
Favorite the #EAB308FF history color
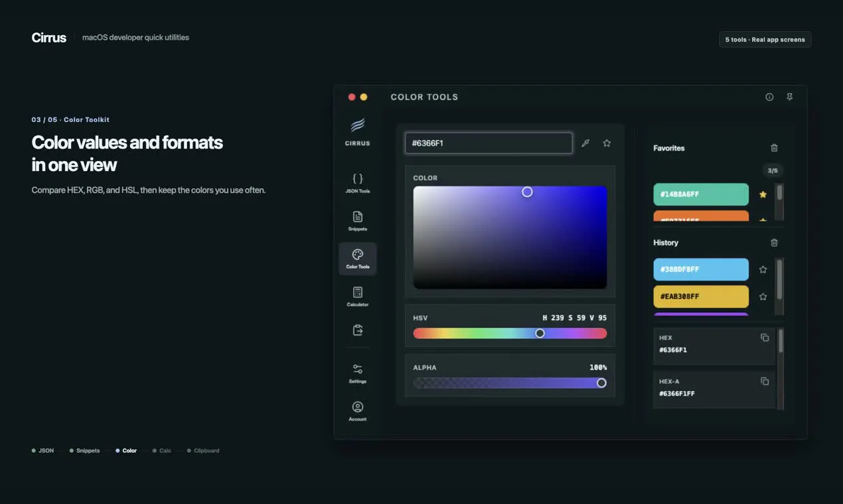point(763,296)
